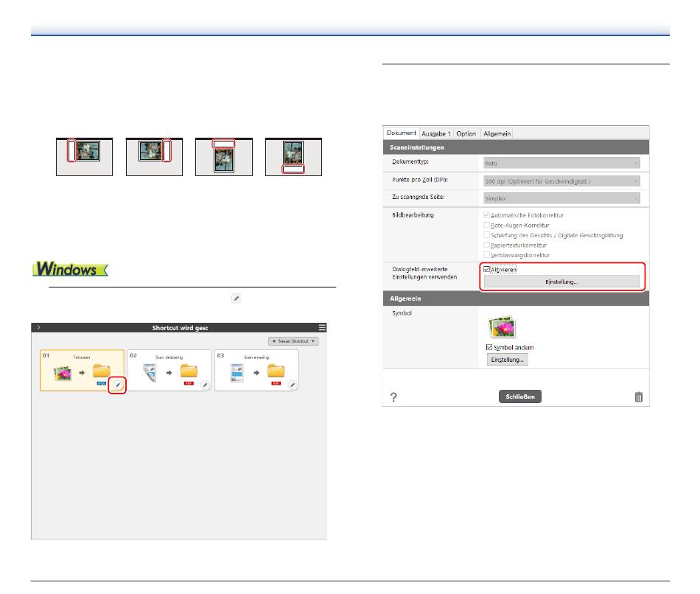This screenshot has width=700, height=594.
Task: Switch to the Dokument tab
Action: [x=402, y=133]
